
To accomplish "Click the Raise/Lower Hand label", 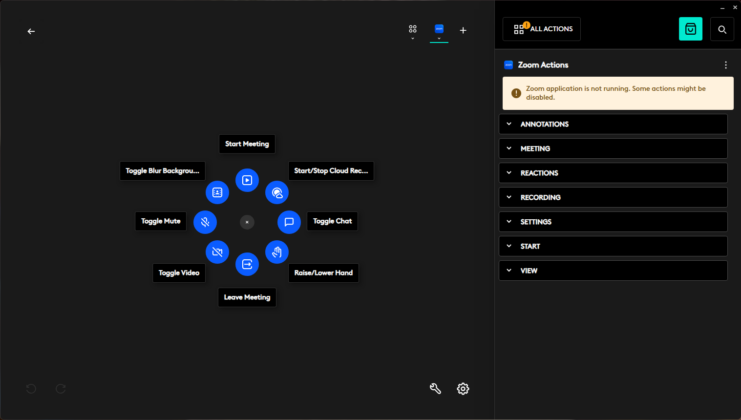I will [x=323, y=273].
